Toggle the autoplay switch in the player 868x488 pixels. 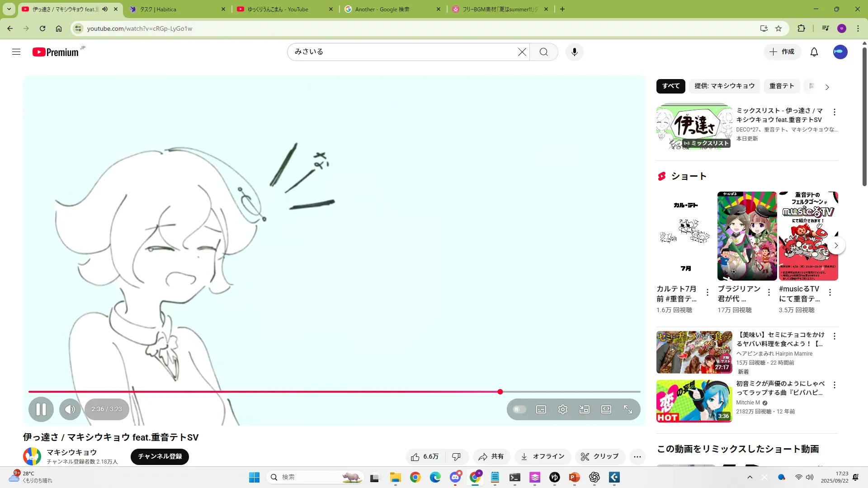click(519, 409)
